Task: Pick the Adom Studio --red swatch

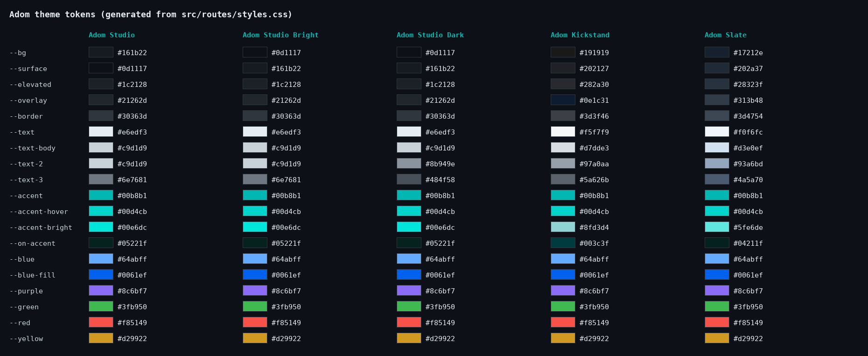Action: pyautogui.click(x=101, y=322)
